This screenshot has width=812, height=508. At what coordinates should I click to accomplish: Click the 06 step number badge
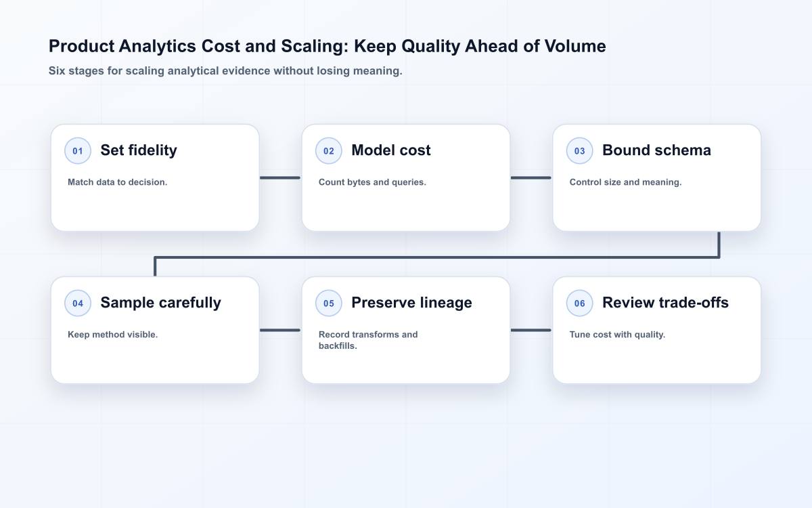580,303
